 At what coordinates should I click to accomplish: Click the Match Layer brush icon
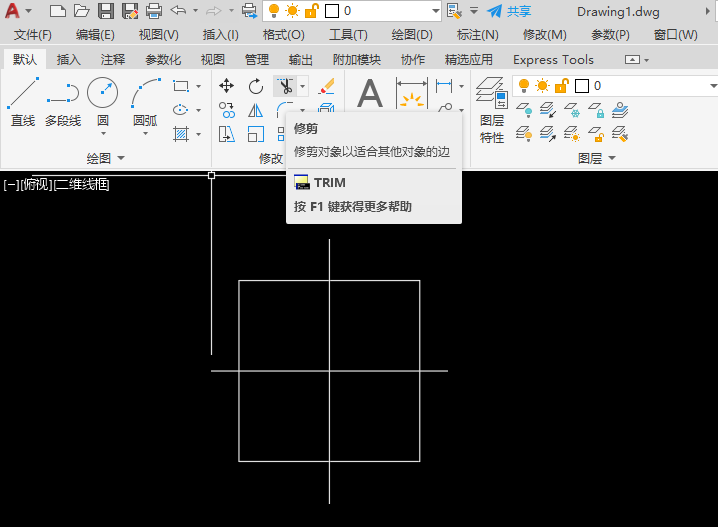tap(620, 134)
